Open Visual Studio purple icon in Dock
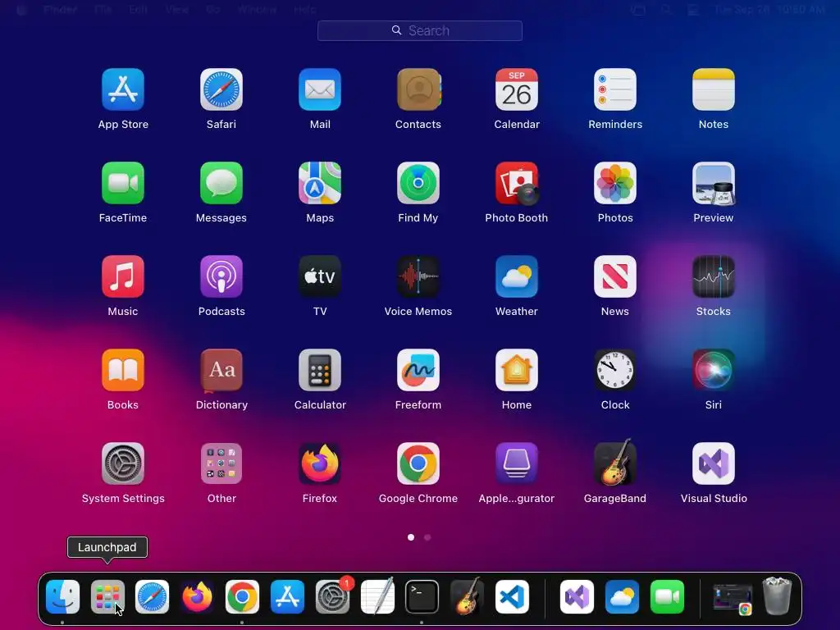The height and width of the screenshot is (630, 840). [x=577, y=597]
